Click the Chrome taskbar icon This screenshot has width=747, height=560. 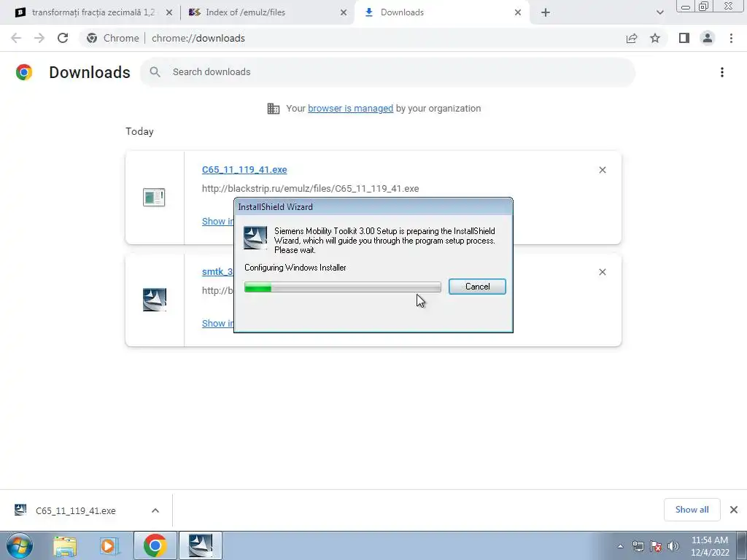click(x=155, y=545)
